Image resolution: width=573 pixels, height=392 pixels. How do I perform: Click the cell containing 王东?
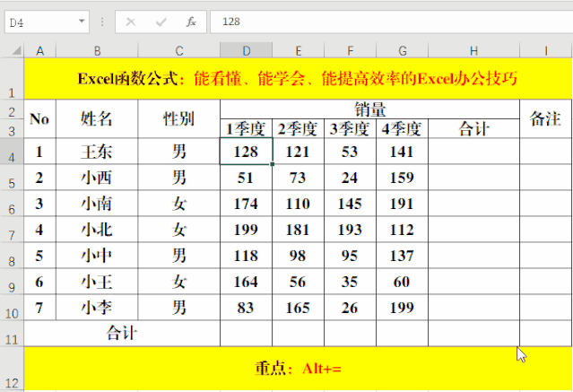click(x=97, y=152)
